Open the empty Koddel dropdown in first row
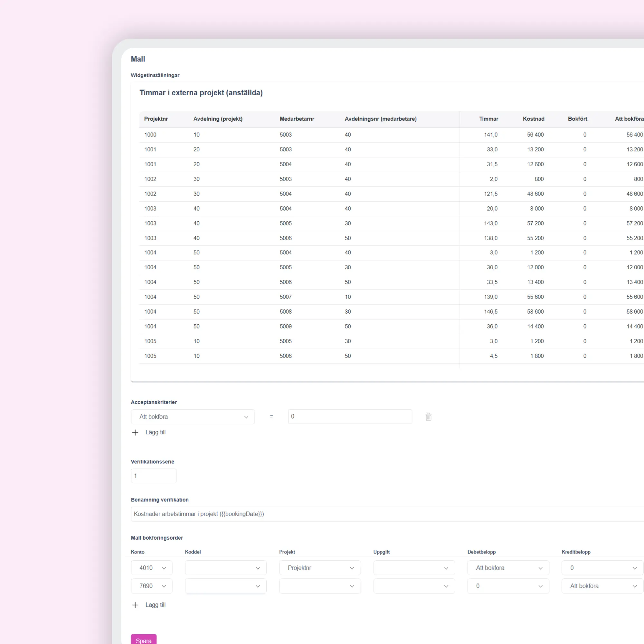644x644 pixels. coord(226,568)
